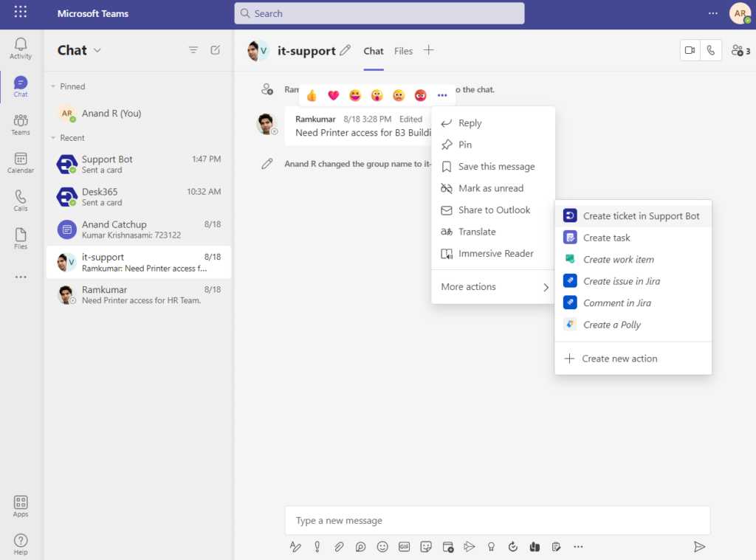Screen dimensions: 756x560
Task: Open the chat filter icon
Action: click(193, 49)
